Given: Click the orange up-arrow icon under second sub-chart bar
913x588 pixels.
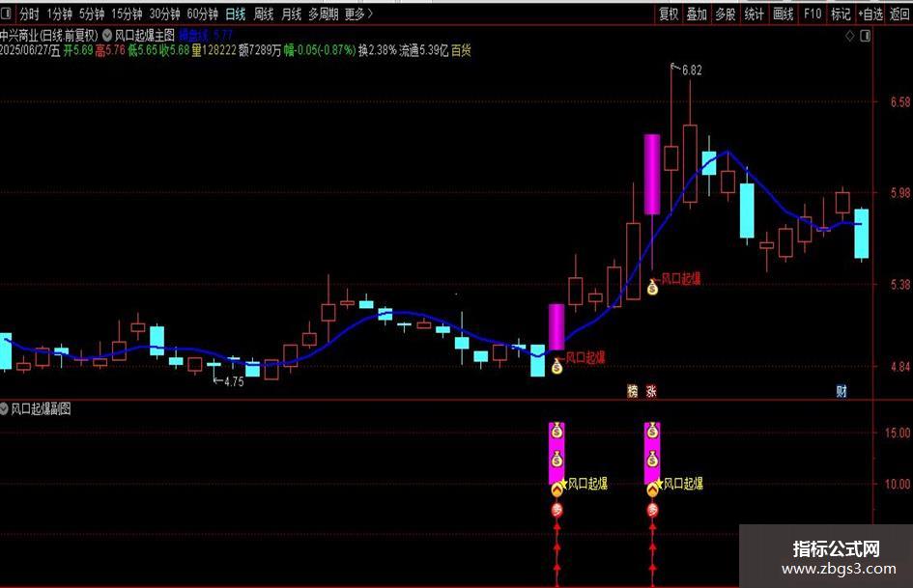Looking at the screenshot, I should pos(653,490).
